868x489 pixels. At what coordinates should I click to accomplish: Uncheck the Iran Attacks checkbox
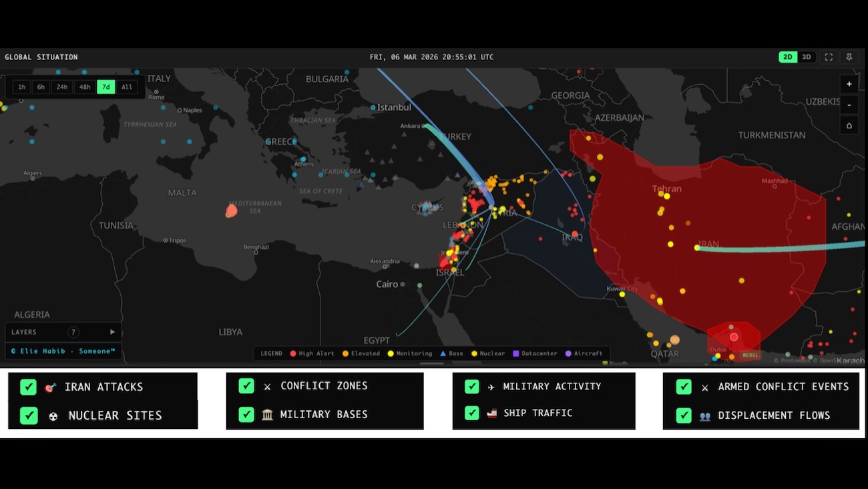(28, 387)
